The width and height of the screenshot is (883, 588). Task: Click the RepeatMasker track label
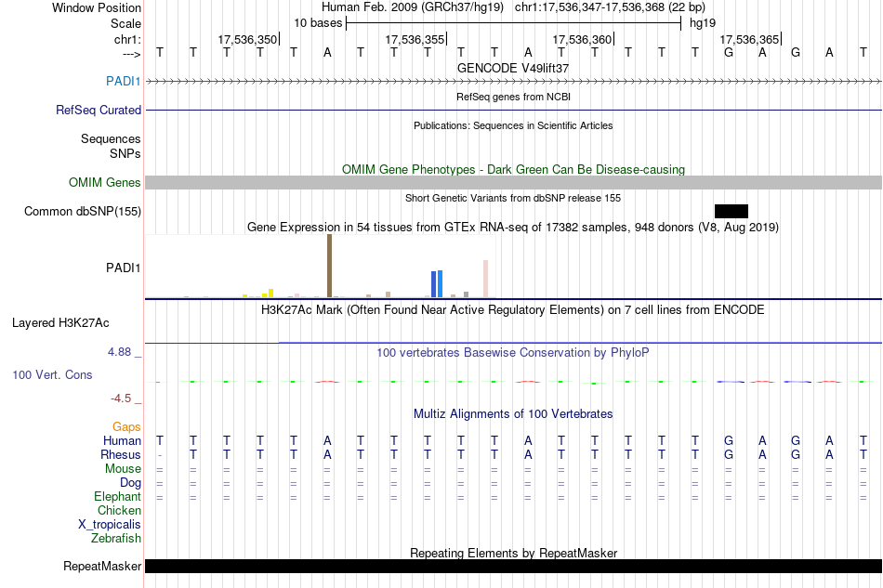point(102,566)
